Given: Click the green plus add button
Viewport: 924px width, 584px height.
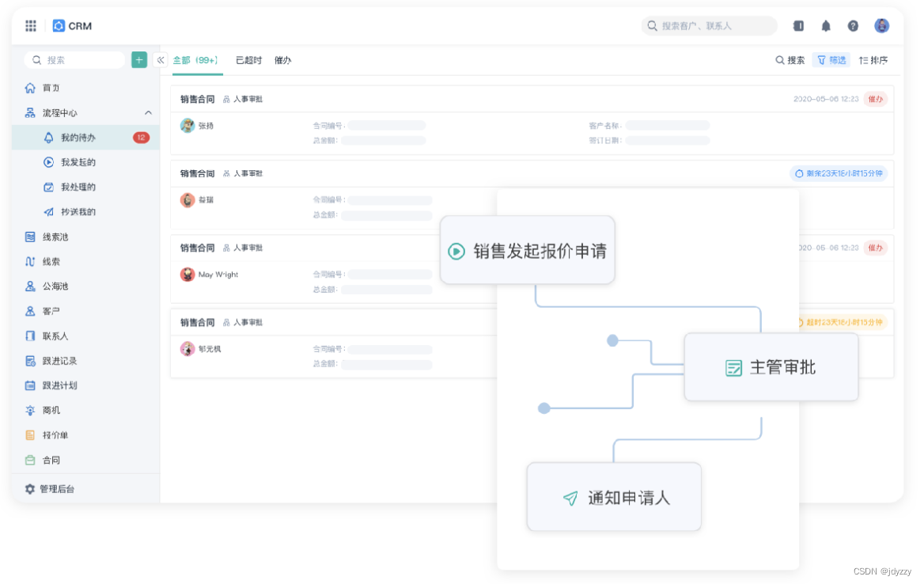Looking at the screenshot, I should point(139,59).
